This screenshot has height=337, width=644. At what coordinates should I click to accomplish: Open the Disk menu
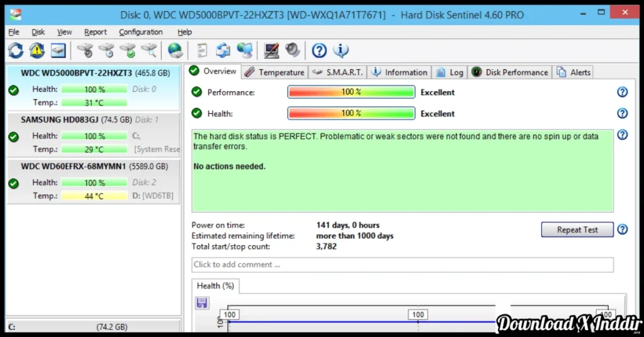38,32
